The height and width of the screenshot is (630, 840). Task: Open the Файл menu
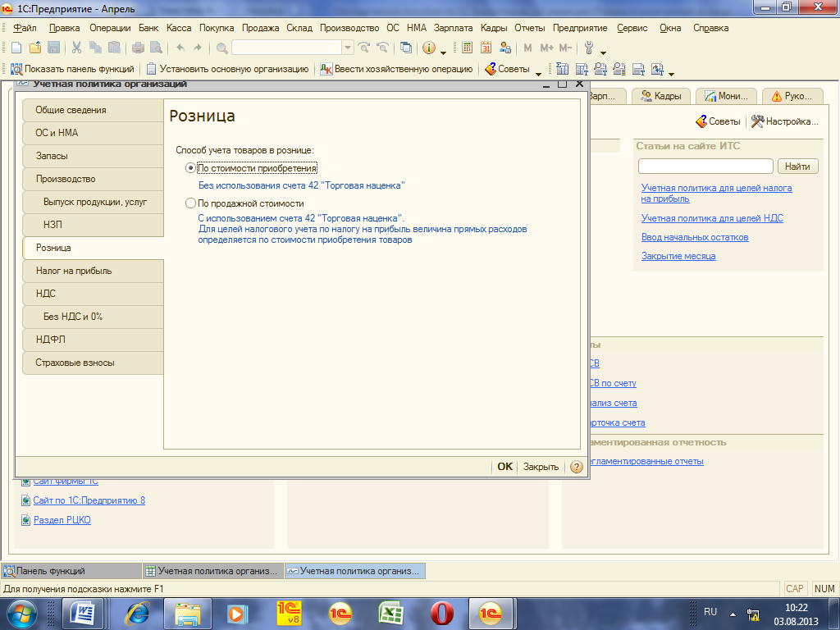point(25,28)
